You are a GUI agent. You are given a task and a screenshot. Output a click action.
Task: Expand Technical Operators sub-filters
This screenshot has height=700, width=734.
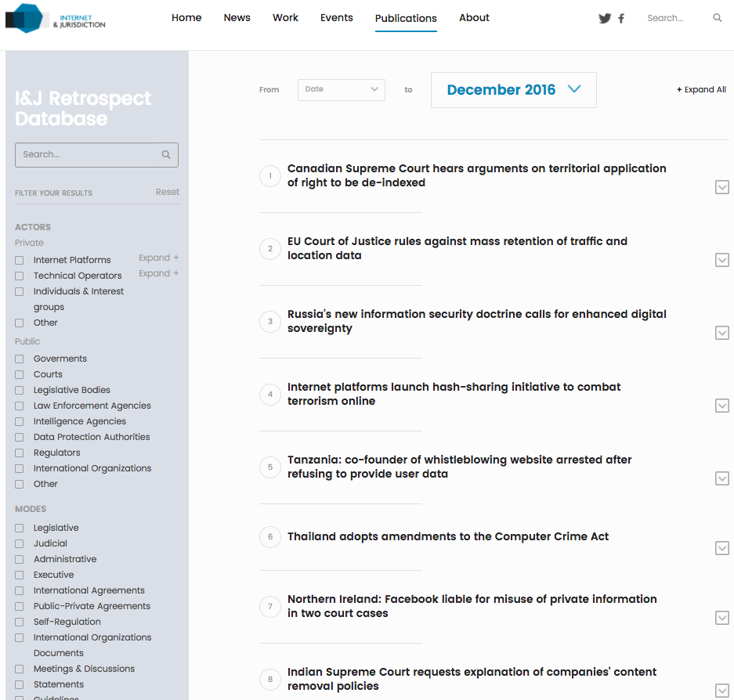click(x=159, y=273)
